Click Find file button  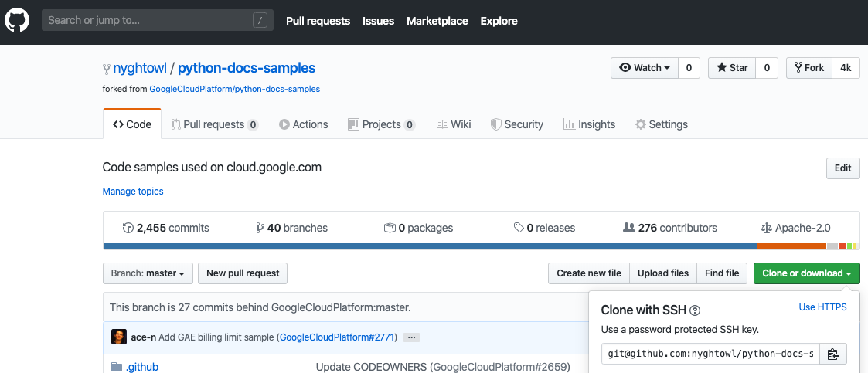[x=722, y=273]
